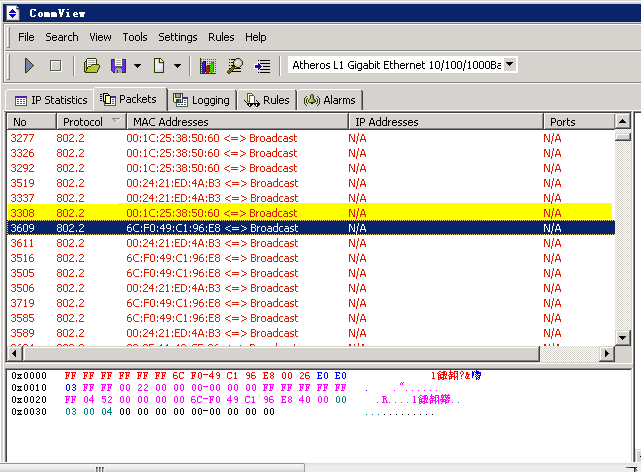Switch to the IP Statistics tab
Screen dimensions: 641x472
coord(50,100)
